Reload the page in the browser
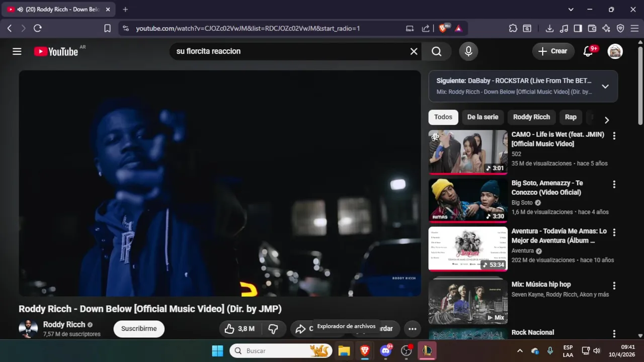The image size is (644, 362). click(x=37, y=29)
